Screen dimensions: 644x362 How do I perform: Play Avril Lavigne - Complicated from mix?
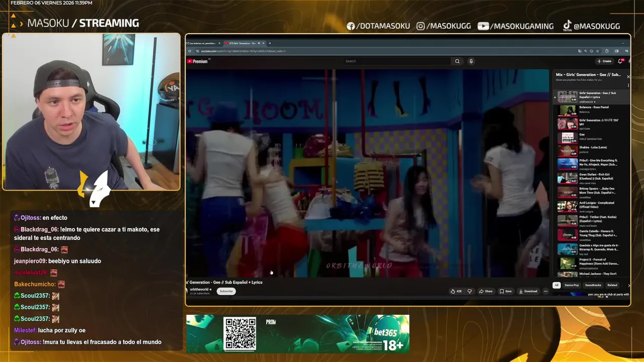tap(593, 206)
